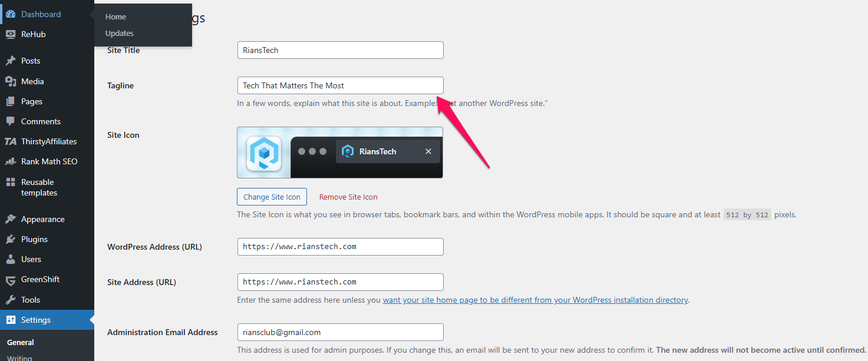Focus the Administration Email Address field
This screenshot has height=361, width=868.
(340, 332)
